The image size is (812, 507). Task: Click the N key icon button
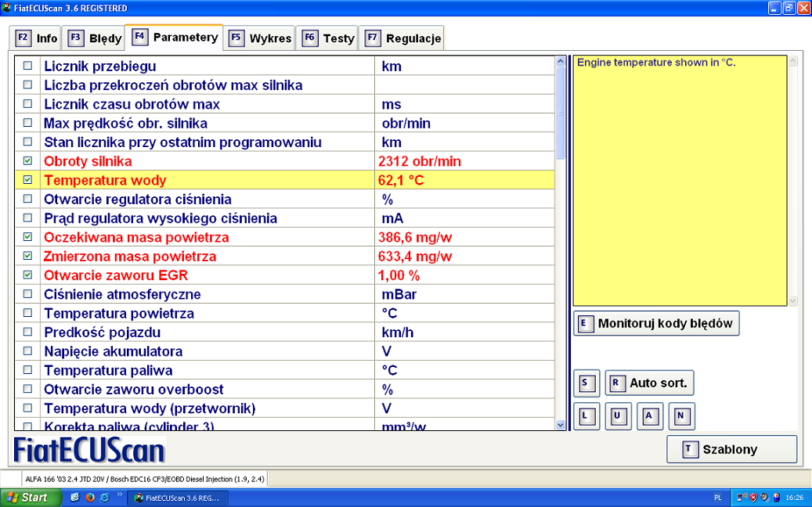681,416
